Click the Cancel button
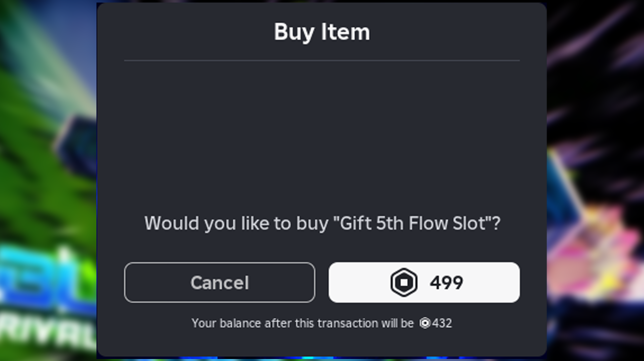The width and height of the screenshot is (644, 361). (219, 282)
